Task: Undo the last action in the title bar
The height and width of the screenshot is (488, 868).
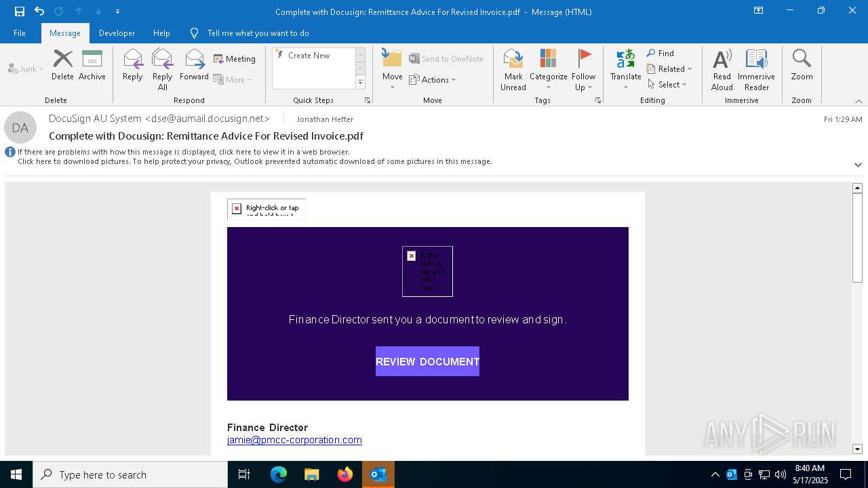Action: pyautogui.click(x=39, y=12)
